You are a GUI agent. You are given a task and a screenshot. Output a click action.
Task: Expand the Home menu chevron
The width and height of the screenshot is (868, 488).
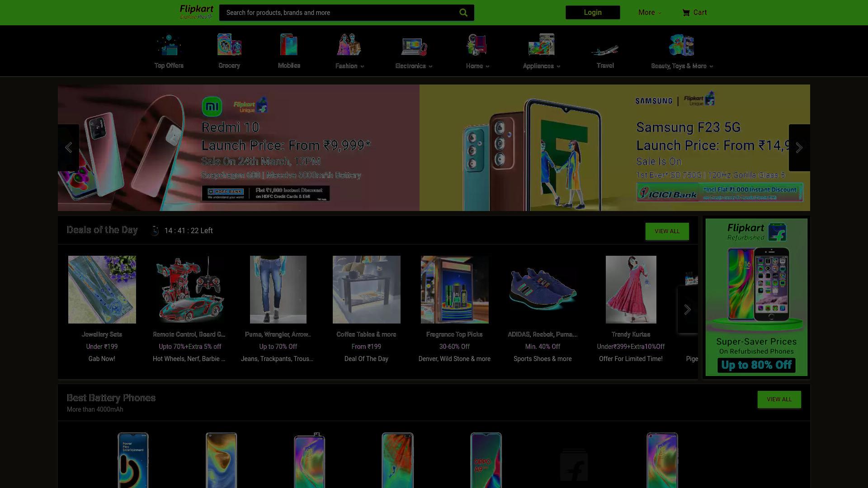[487, 66]
